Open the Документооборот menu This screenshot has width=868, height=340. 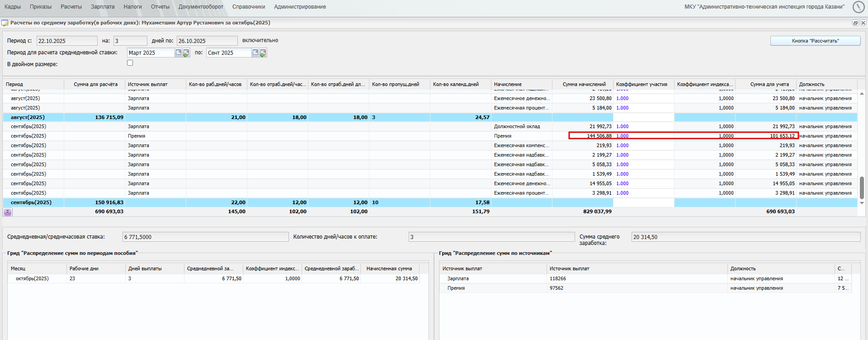point(201,7)
